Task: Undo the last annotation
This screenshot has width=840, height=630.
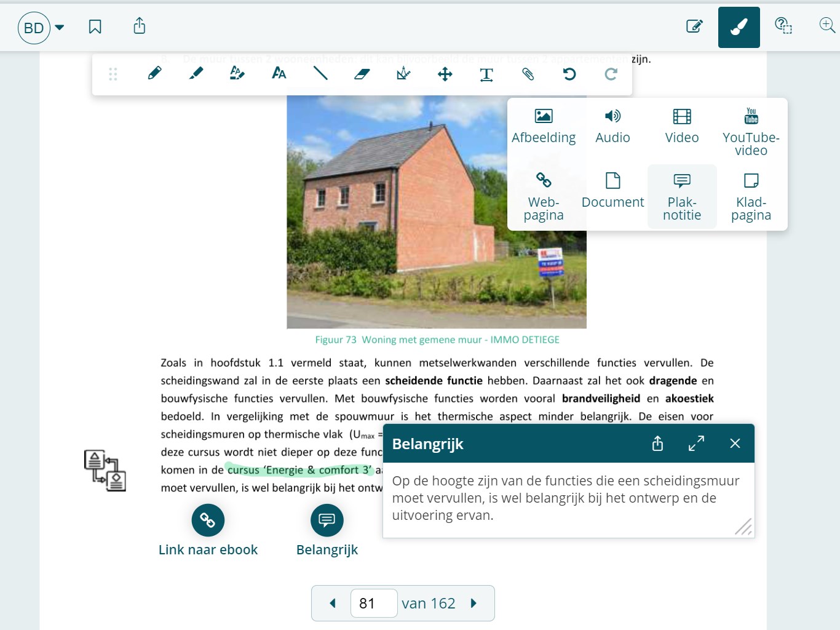Action: [x=569, y=74]
